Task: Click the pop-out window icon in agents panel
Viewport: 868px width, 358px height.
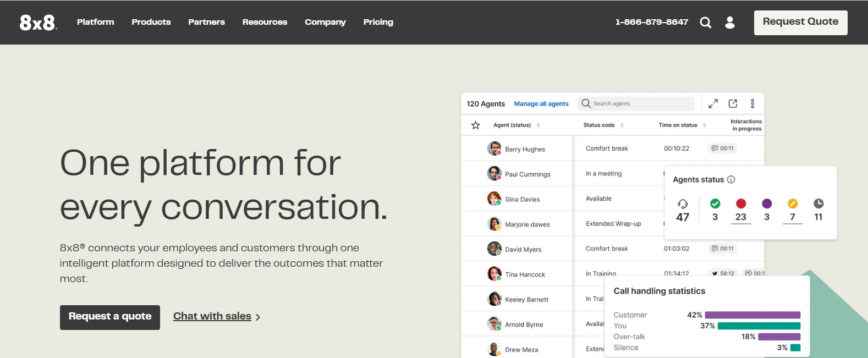Action: pos(733,103)
